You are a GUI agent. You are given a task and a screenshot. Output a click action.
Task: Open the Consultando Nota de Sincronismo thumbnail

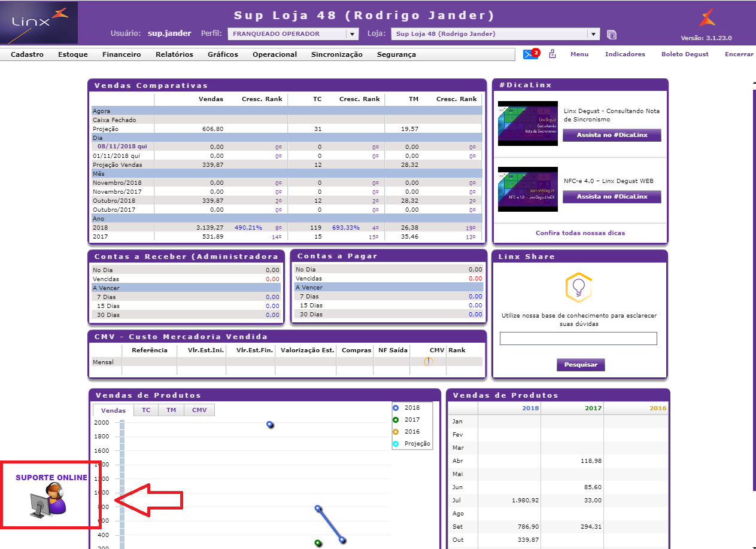tap(528, 123)
